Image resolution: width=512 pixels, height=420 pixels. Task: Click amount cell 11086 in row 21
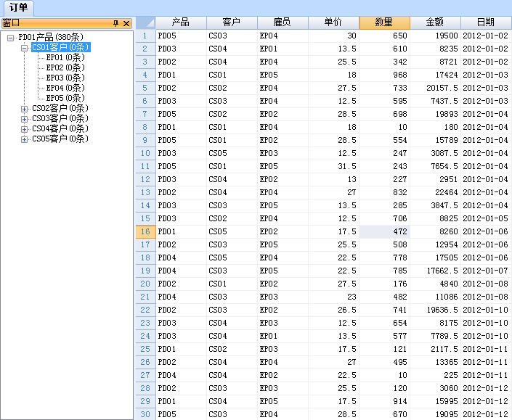pos(435,297)
